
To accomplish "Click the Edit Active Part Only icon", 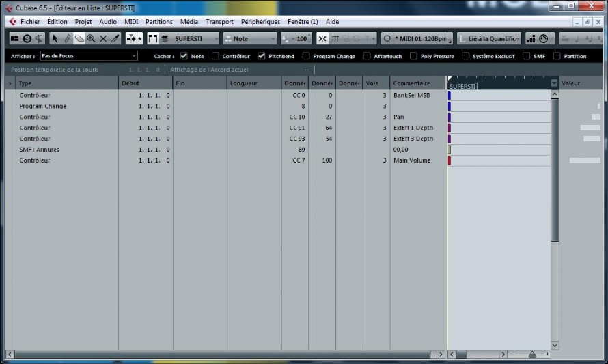I will pos(165,38).
